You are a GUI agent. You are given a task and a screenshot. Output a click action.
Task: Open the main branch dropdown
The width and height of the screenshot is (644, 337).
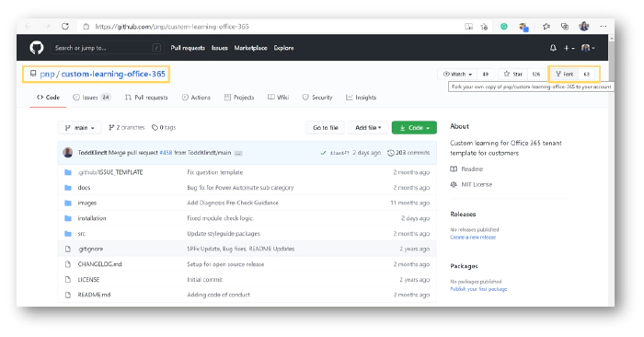point(79,128)
